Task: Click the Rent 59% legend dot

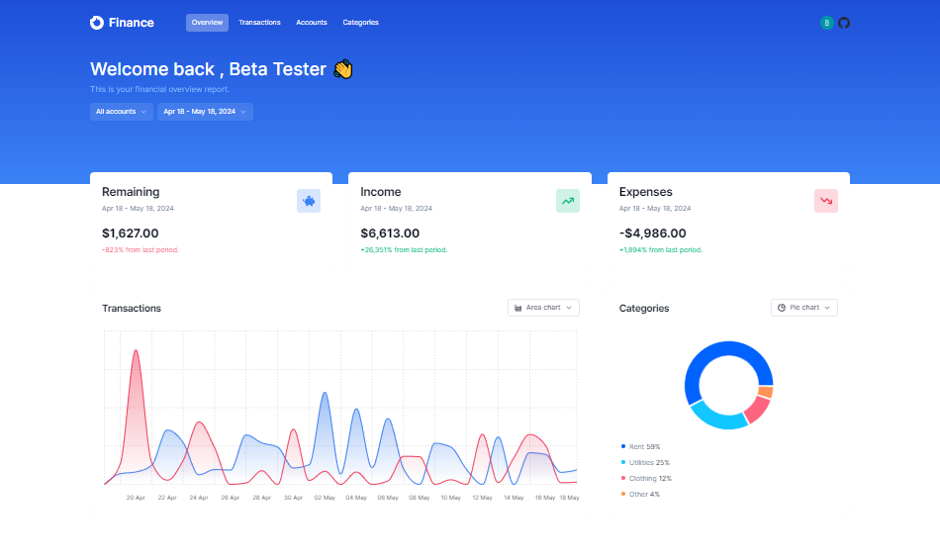Action: (623, 446)
